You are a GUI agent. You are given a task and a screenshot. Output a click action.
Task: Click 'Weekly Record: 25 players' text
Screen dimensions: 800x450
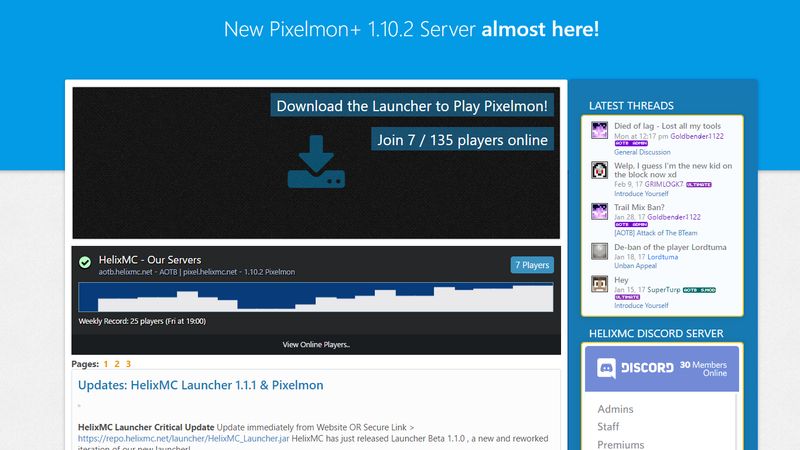coord(142,321)
